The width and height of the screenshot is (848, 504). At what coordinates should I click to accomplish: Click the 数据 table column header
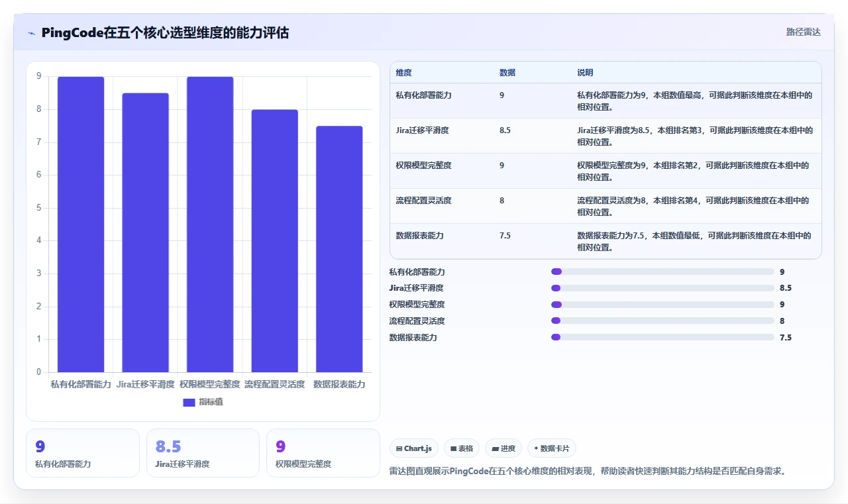(x=507, y=73)
